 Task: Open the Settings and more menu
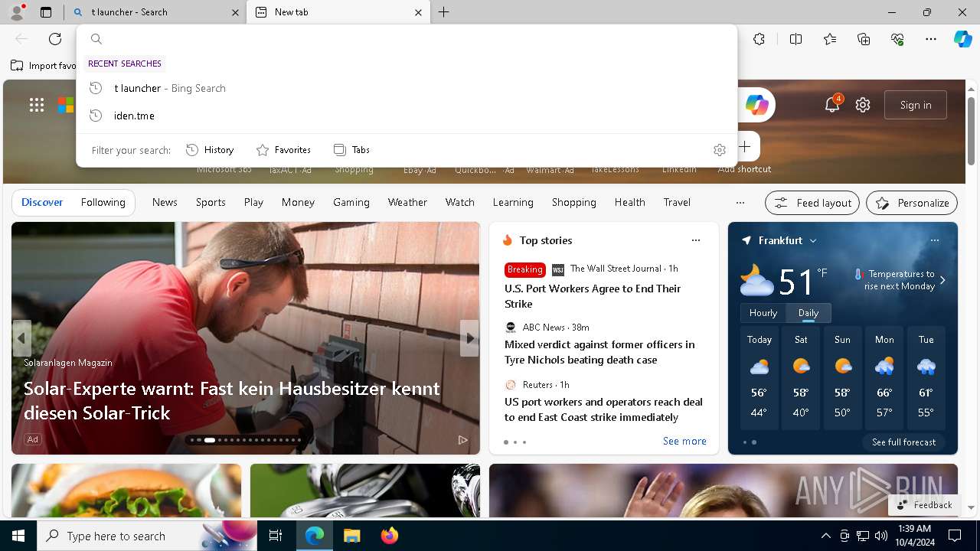coord(931,39)
